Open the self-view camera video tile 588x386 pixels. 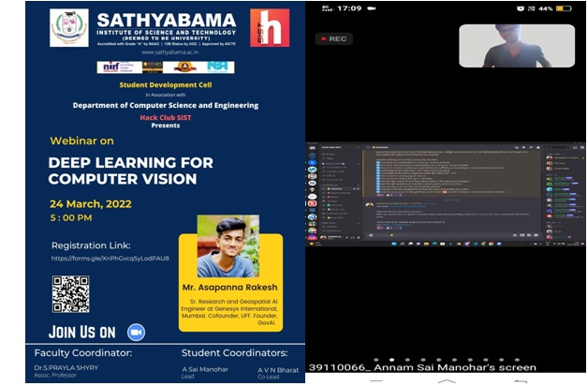pyautogui.click(x=517, y=46)
